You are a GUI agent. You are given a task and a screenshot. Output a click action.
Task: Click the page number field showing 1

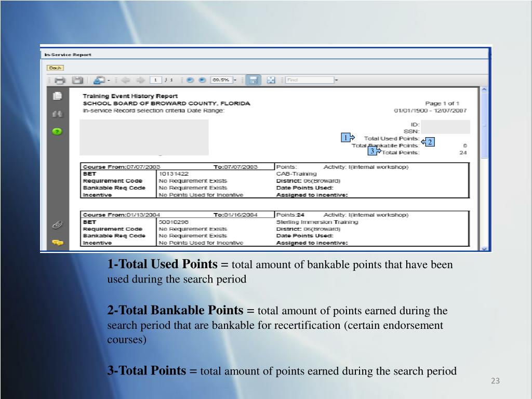click(155, 80)
